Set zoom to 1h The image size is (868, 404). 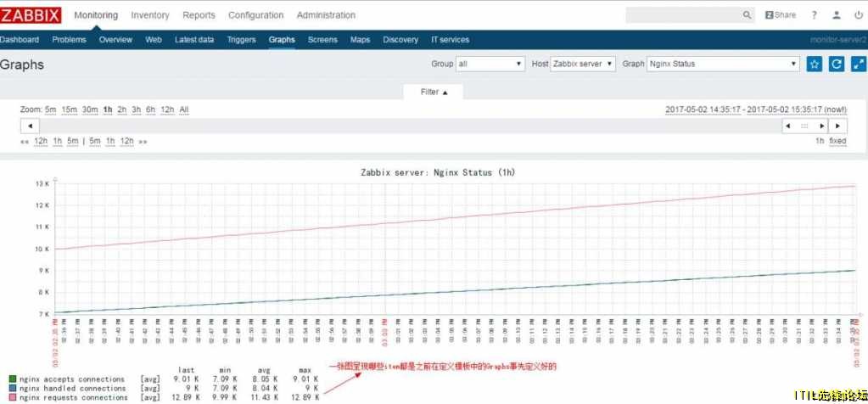pos(108,109)
